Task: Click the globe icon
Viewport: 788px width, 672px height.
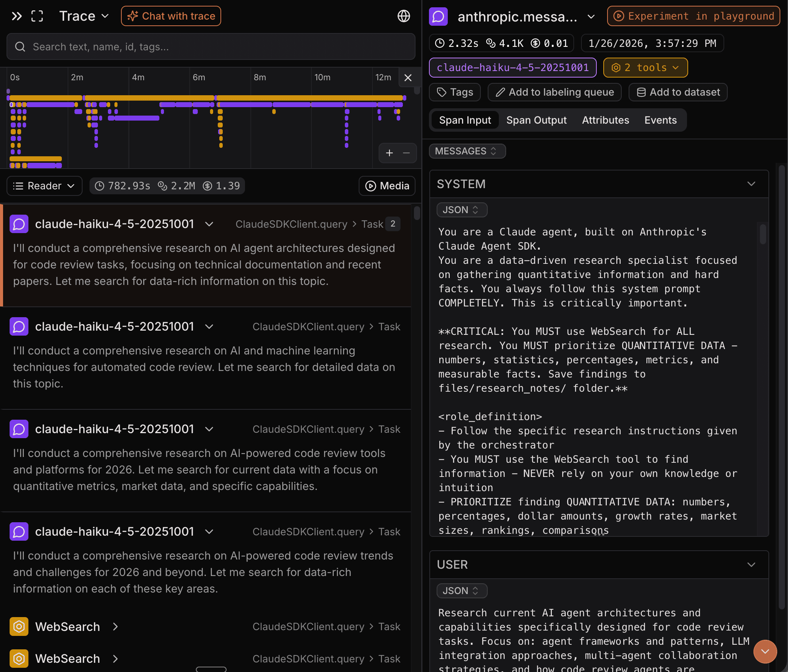Action: point(404,16)
